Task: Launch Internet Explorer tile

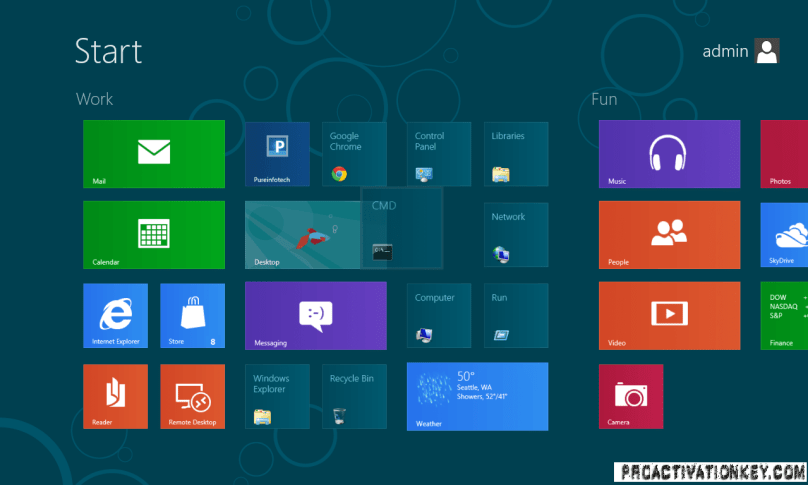Action: [x=115, y=315]
